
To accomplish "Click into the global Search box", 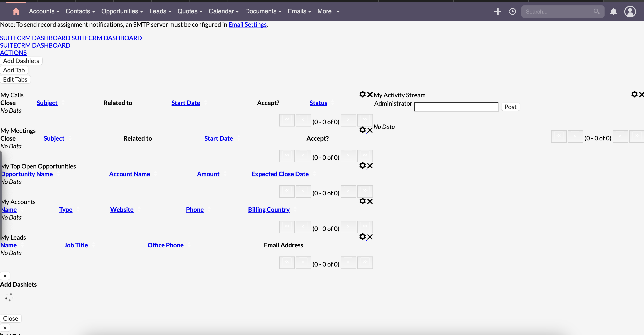I will (x=559, y=11).
